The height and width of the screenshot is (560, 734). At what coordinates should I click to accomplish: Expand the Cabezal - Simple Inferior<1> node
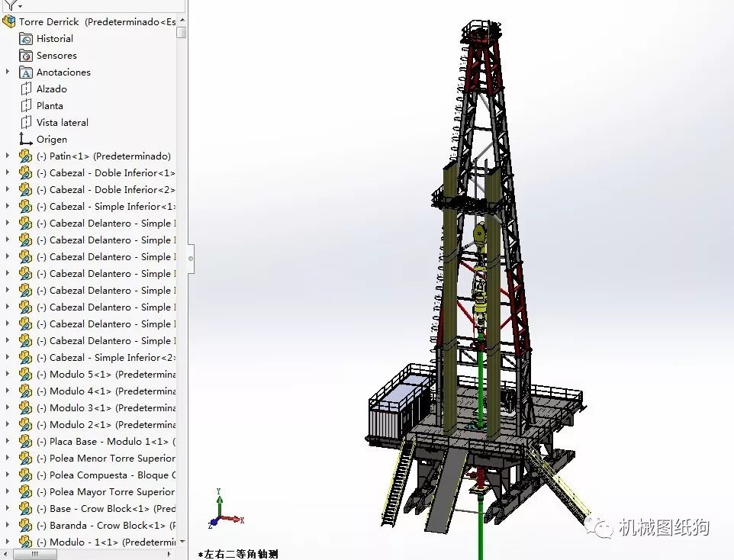[7, 207]
